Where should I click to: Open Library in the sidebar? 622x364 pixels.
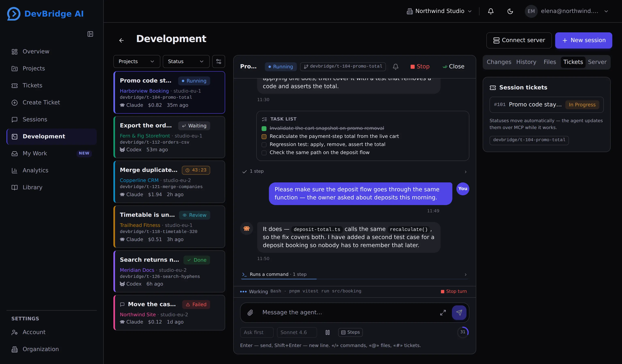[51, 187]
